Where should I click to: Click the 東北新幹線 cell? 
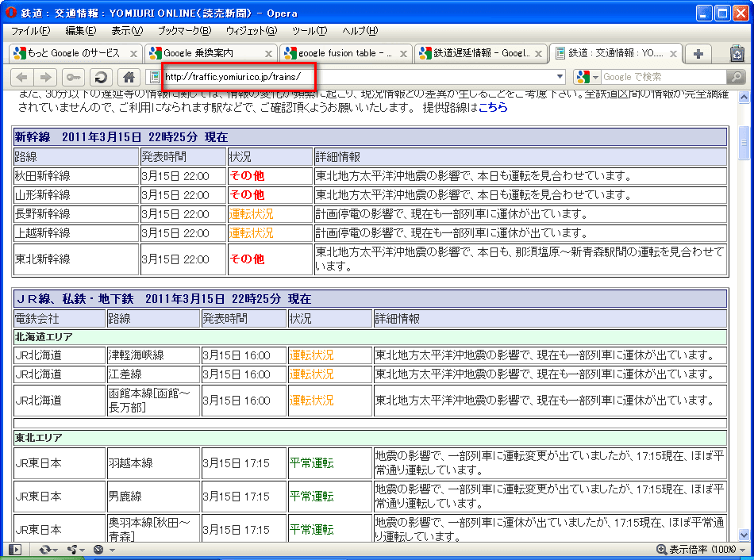pyautogui.click(x=76, y=259)
